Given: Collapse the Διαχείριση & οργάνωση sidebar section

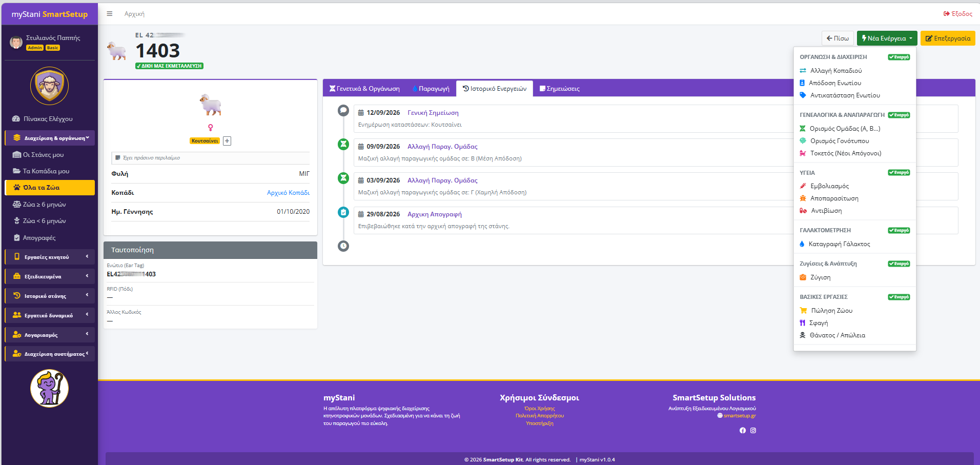Looking at the screenshot, I should (50, 138).
